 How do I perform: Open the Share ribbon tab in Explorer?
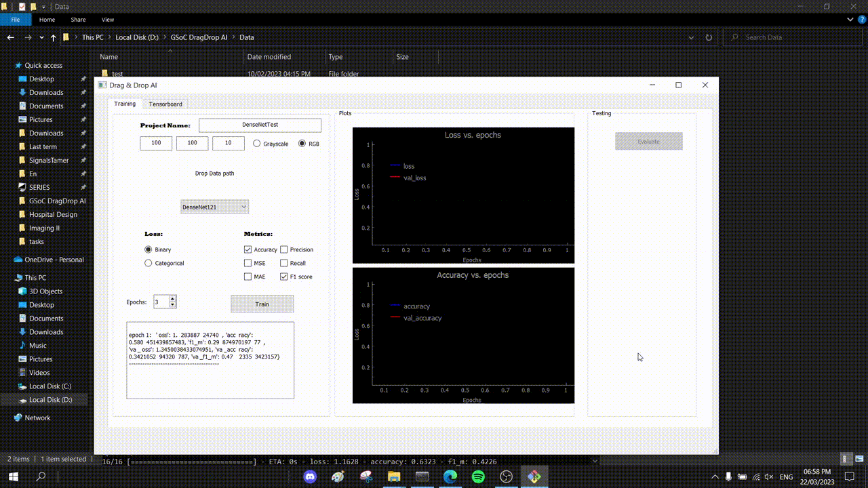77,20
